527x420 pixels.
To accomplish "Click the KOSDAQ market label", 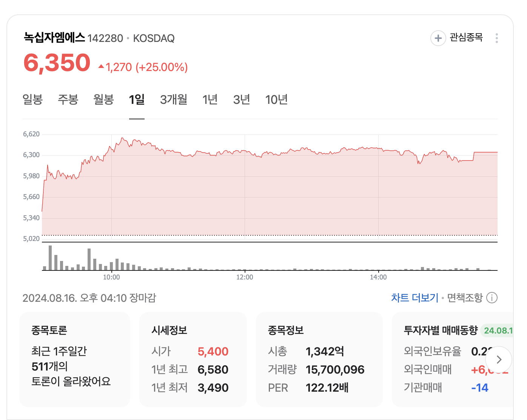I will click(153, 38).
